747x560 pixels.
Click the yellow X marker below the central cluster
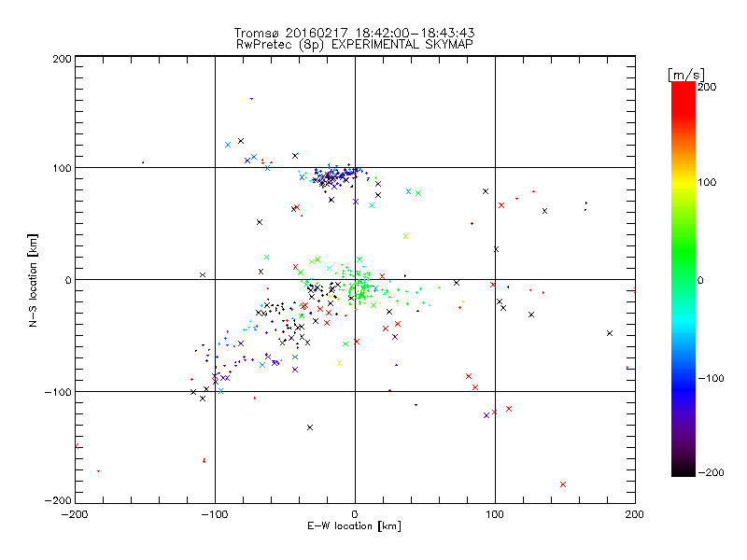[339, 363]
